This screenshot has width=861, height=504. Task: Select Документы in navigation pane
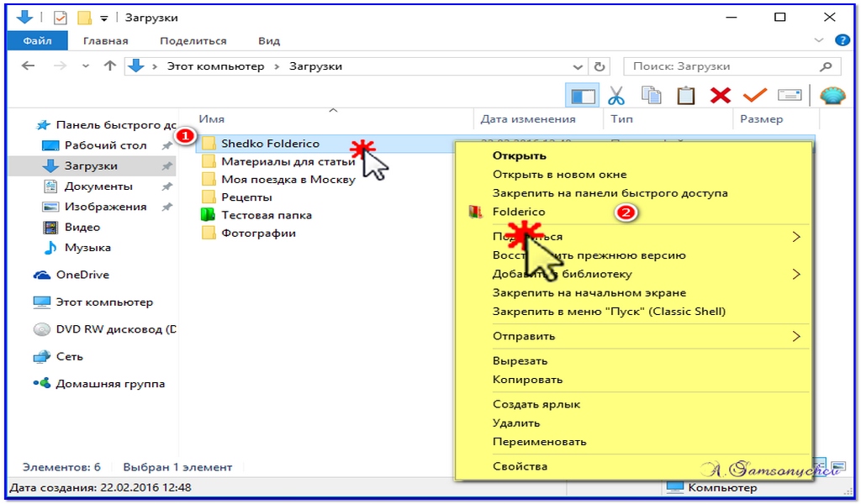(x=87, y=186)
